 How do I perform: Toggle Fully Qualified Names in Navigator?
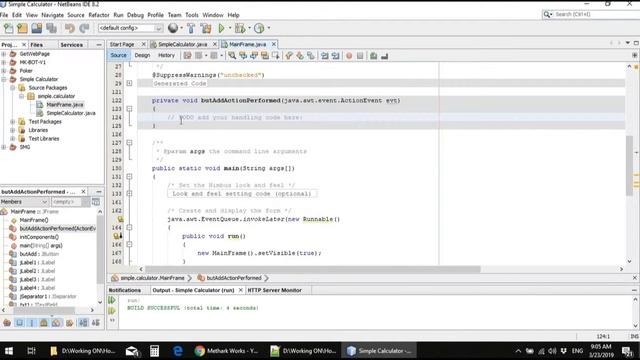point(69,323)
